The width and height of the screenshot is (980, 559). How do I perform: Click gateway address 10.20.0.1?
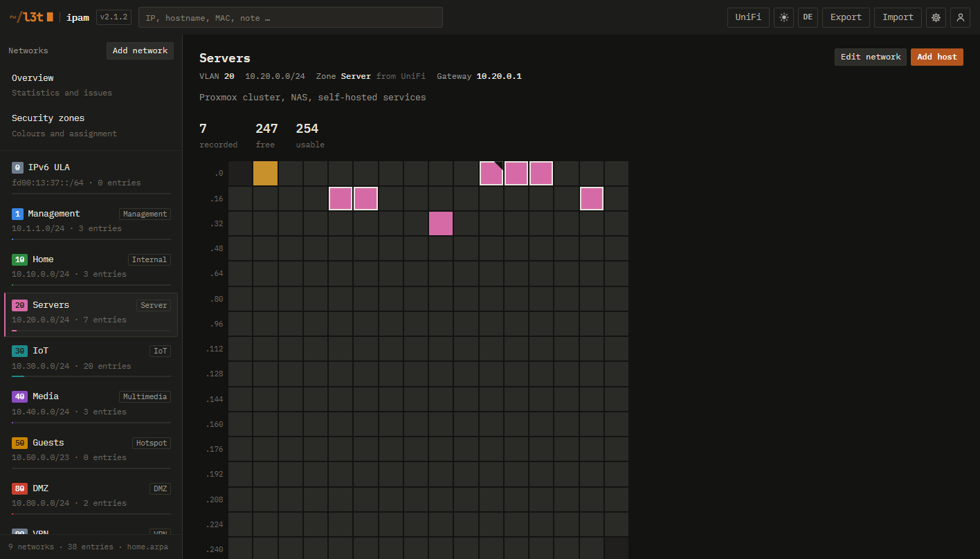point(499,76)
